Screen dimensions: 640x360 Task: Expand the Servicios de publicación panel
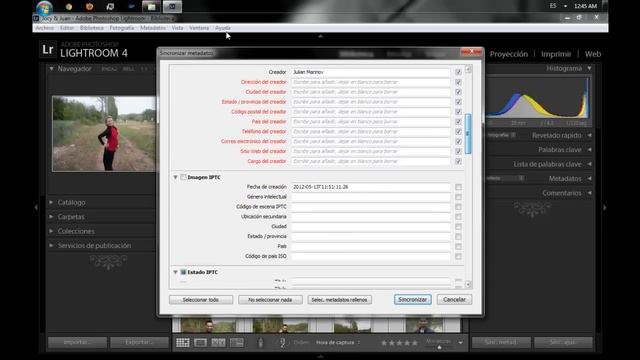point(51,245)
